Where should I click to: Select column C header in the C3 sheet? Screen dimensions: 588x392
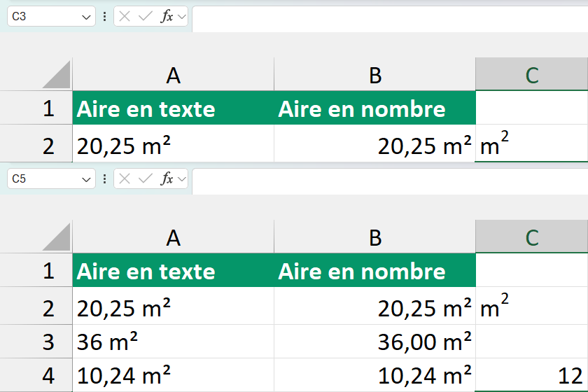(x=532, y=75)
